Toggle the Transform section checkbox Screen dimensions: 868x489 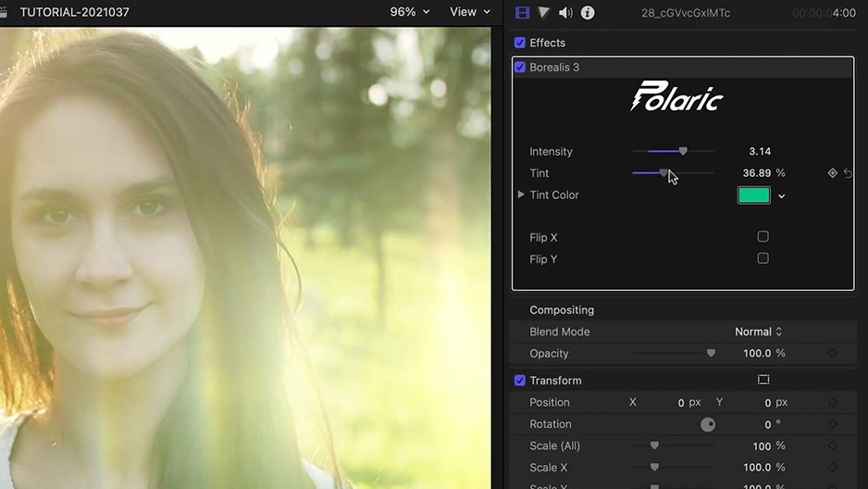pos(520,381)
